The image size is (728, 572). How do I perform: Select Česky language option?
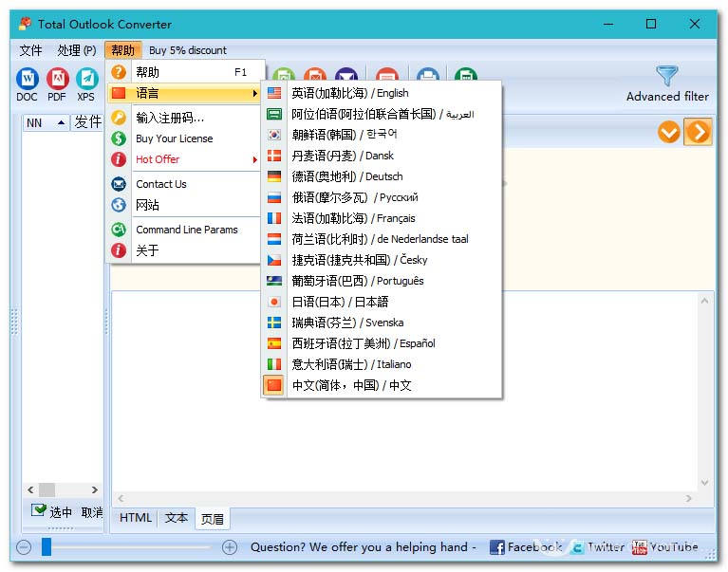(382, 260)
